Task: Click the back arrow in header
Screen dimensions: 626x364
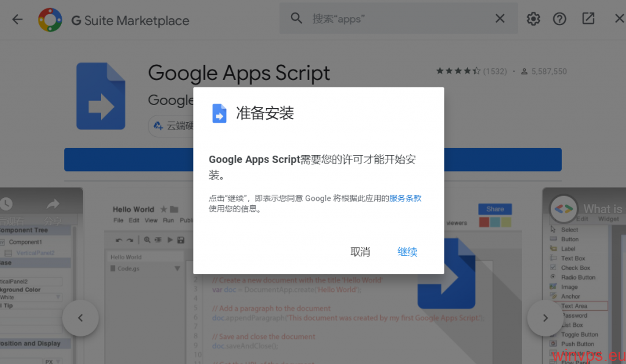Action: [17, 20]
